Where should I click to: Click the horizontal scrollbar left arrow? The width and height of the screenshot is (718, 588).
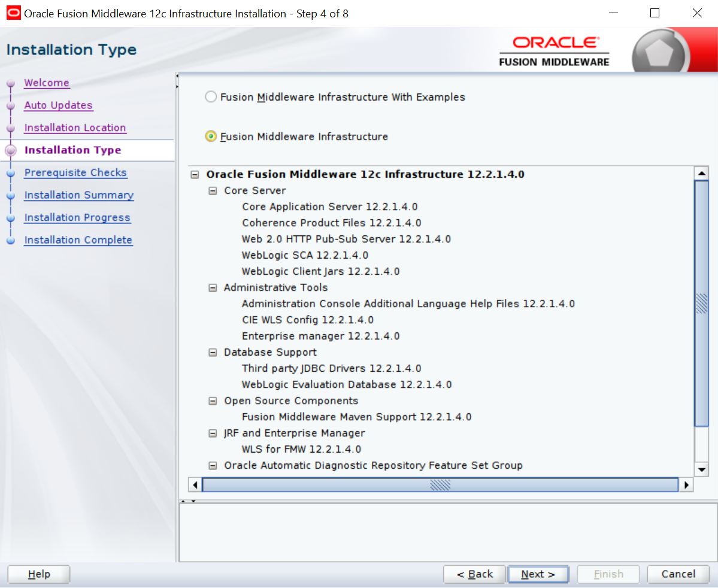click(196, 484)
